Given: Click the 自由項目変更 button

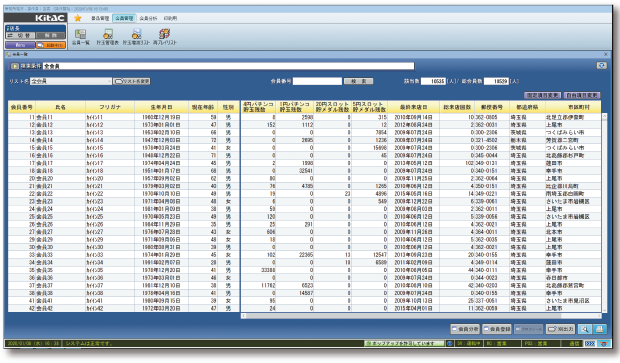Looking at the screenshot, I should click(x=582, y=95).
